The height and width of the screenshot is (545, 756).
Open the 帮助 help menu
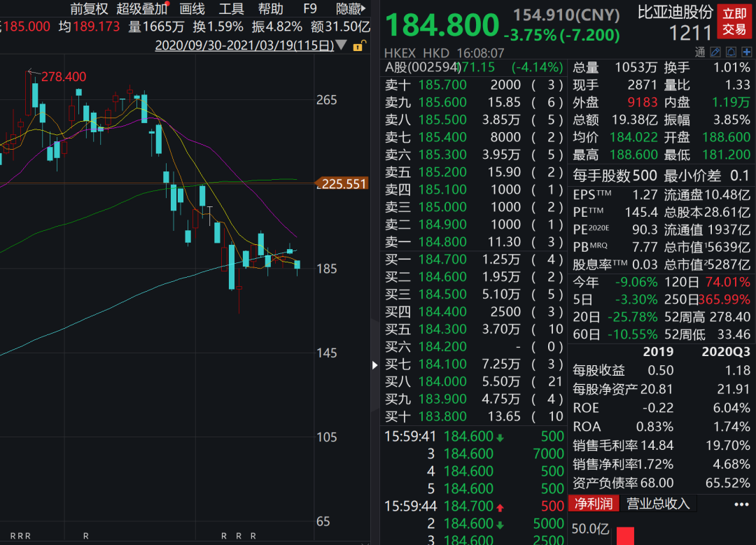270,8
